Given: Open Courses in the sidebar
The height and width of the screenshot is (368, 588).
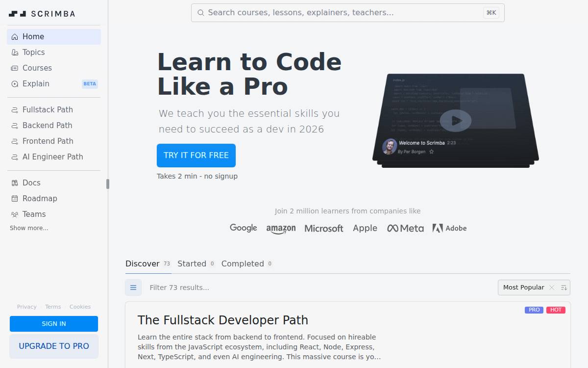Looking at the screenshot, I should coord(54,68).
